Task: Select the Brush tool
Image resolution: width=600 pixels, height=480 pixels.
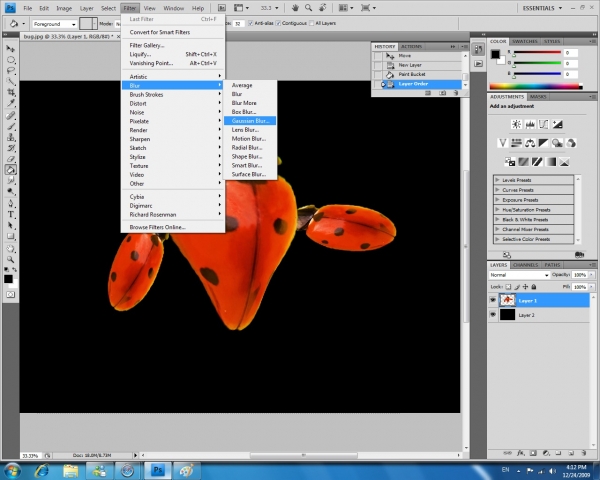Action: coord(11,126)
